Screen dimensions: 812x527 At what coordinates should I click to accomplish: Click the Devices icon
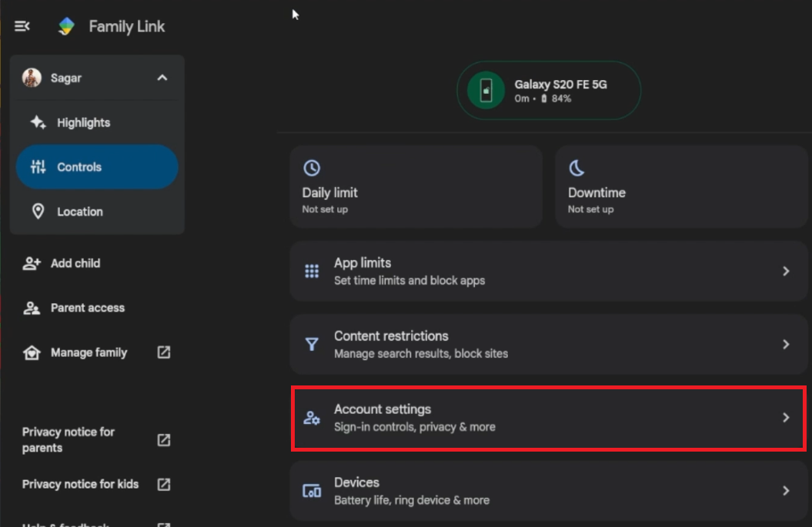coord(312,491)
